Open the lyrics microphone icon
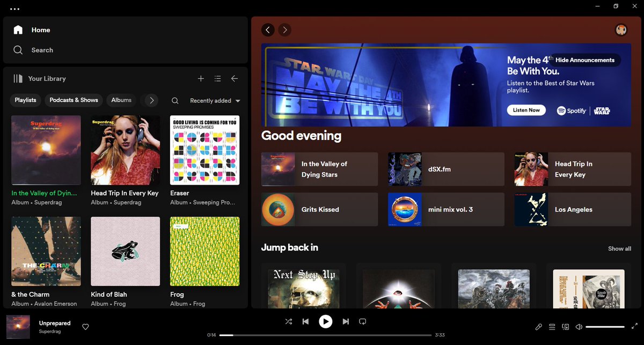 pos(539,327)
